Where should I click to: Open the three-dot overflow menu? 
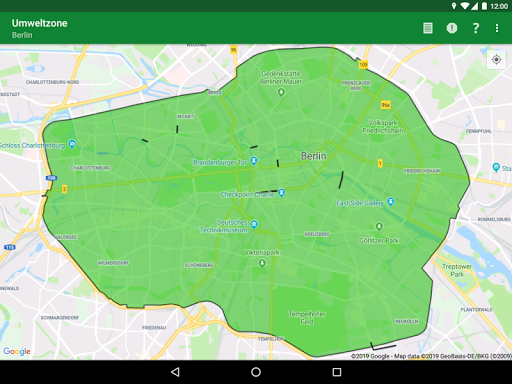[x=497, y=28]
